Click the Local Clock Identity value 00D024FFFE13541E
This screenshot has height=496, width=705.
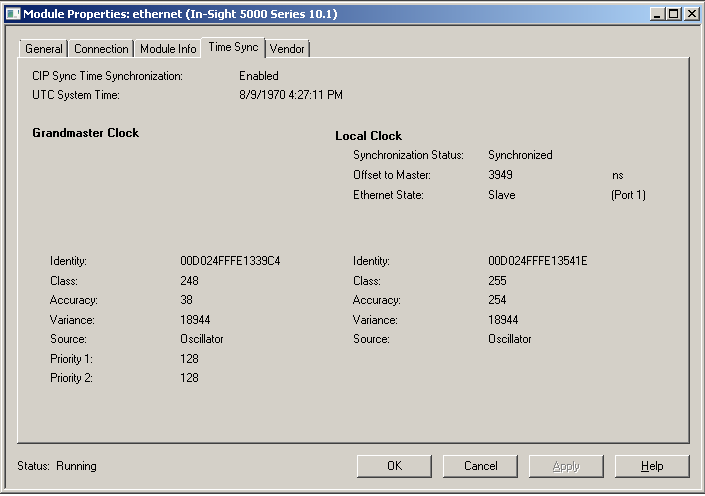(x=537, y=261)
